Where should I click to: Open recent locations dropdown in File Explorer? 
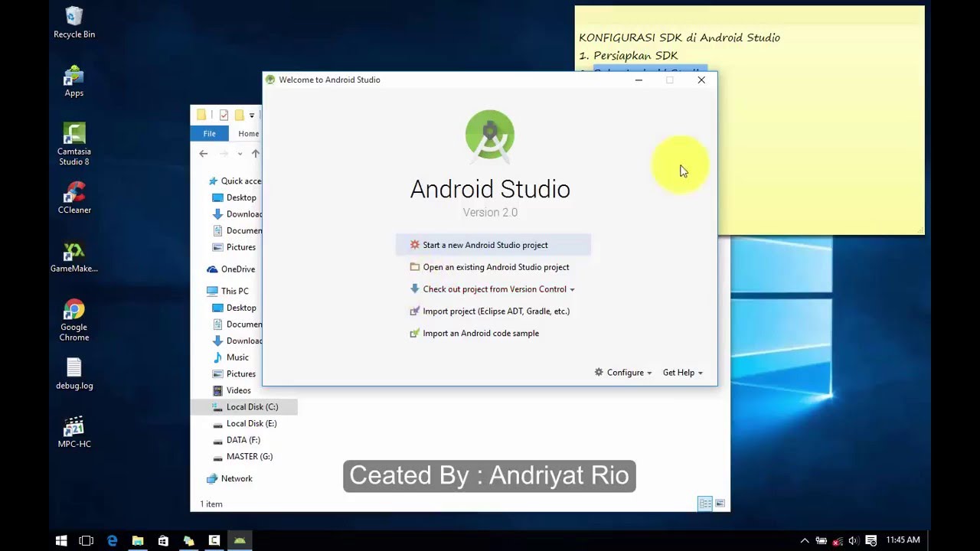[240, 154]
